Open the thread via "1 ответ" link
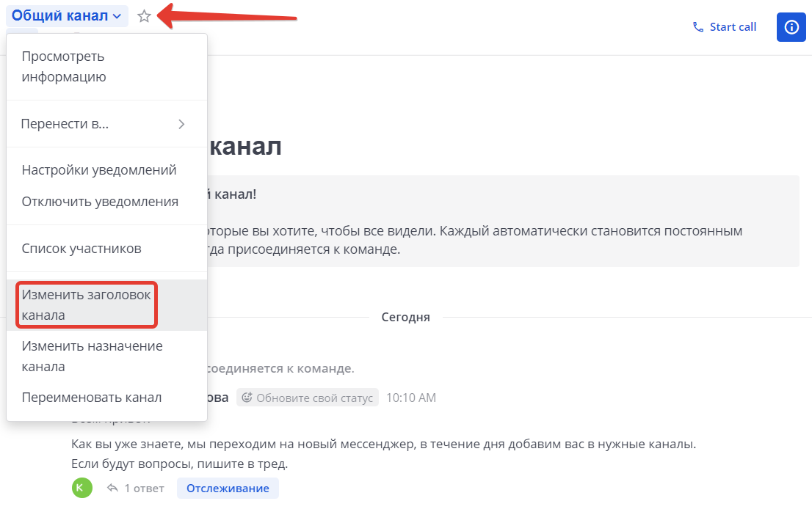The width and height of the screenshot is (812, 512). pos(143,487)
